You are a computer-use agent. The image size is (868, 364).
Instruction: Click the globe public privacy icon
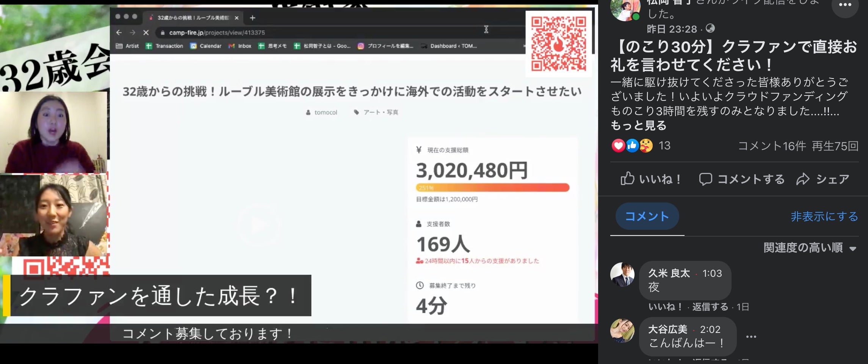pos(710,28)
